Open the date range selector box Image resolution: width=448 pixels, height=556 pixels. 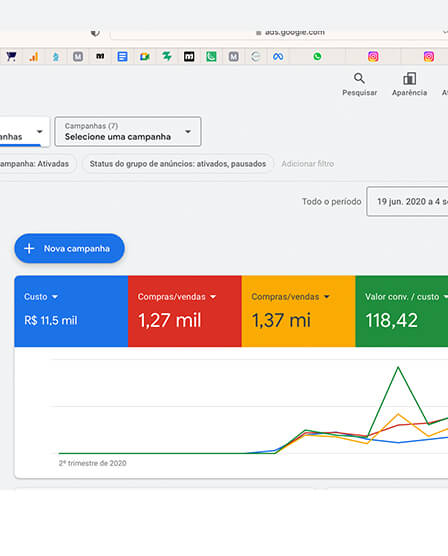click(x=407, y=201)
